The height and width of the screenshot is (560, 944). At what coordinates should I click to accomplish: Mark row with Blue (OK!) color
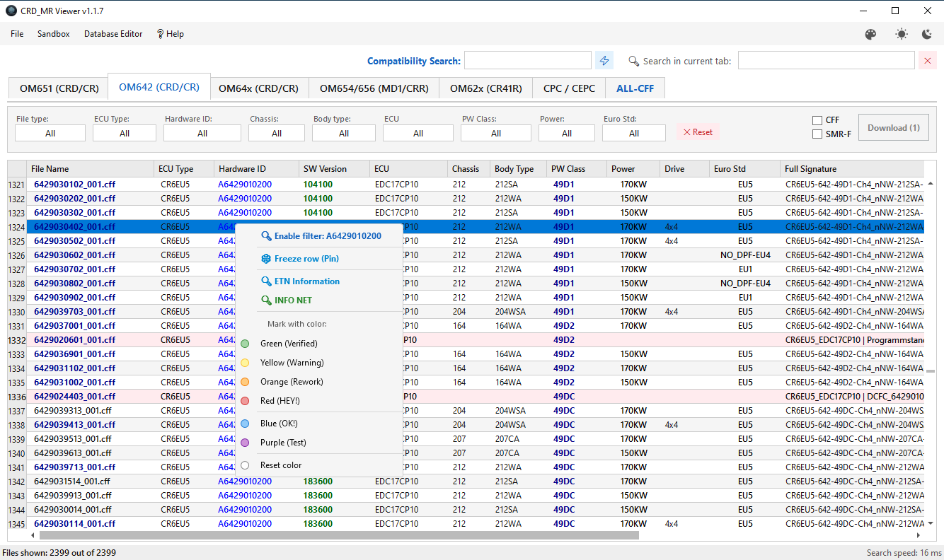[319, 424]
